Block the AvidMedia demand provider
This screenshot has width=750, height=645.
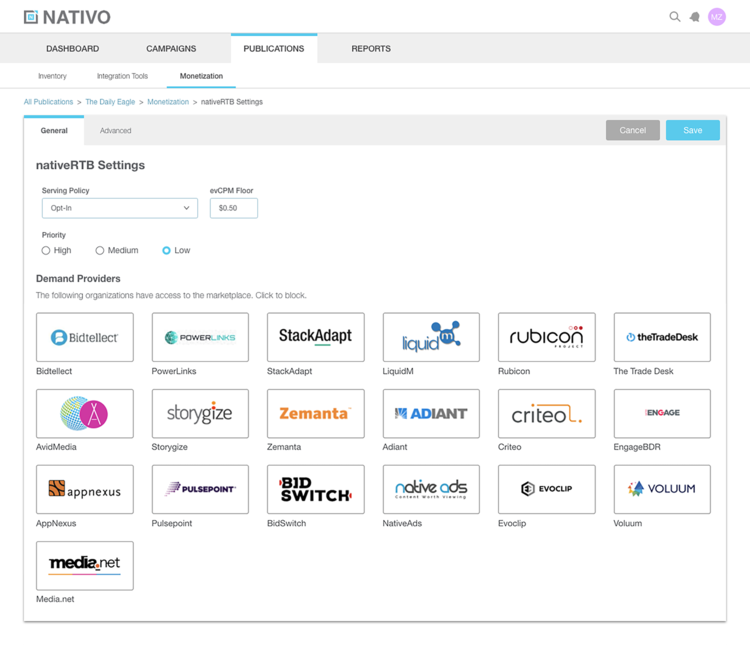tap(85, 413)
